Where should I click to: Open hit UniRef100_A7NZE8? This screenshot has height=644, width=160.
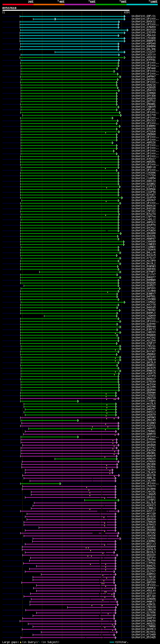(x=143, y=27)
